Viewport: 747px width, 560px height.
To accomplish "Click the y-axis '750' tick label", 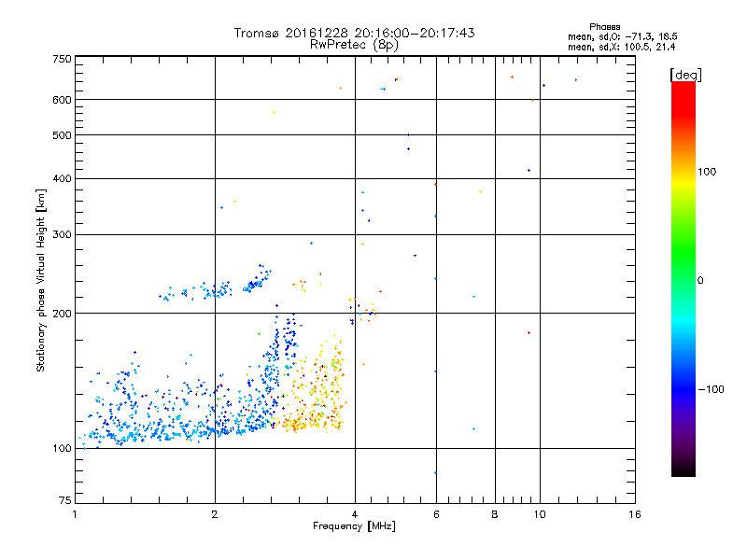I will tap(62, 60).
